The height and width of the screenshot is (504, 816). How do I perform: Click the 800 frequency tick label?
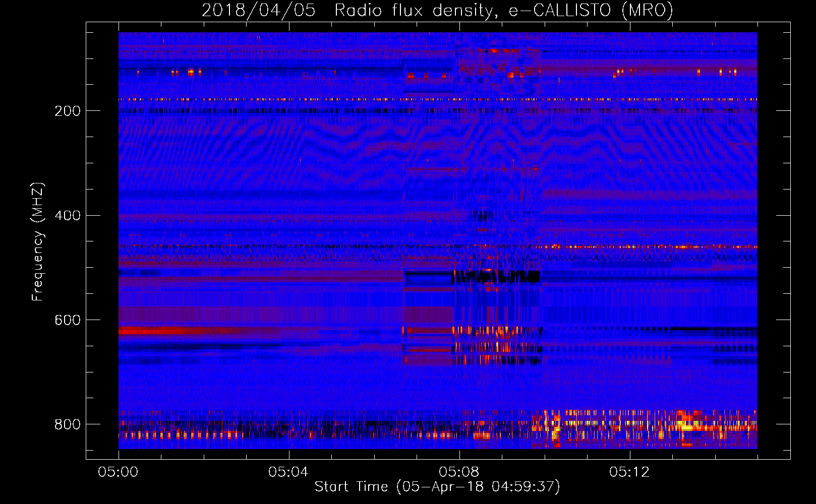coord(68,424)
